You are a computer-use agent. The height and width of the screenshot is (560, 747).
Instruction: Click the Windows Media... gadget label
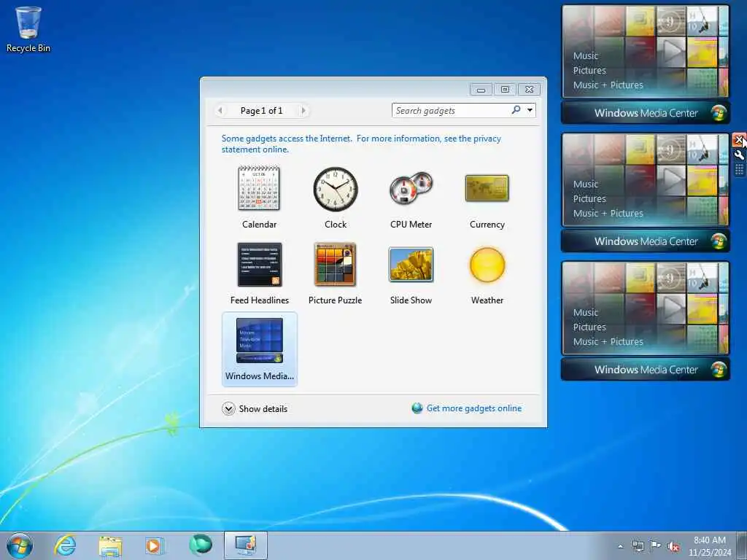coord(260,376)
